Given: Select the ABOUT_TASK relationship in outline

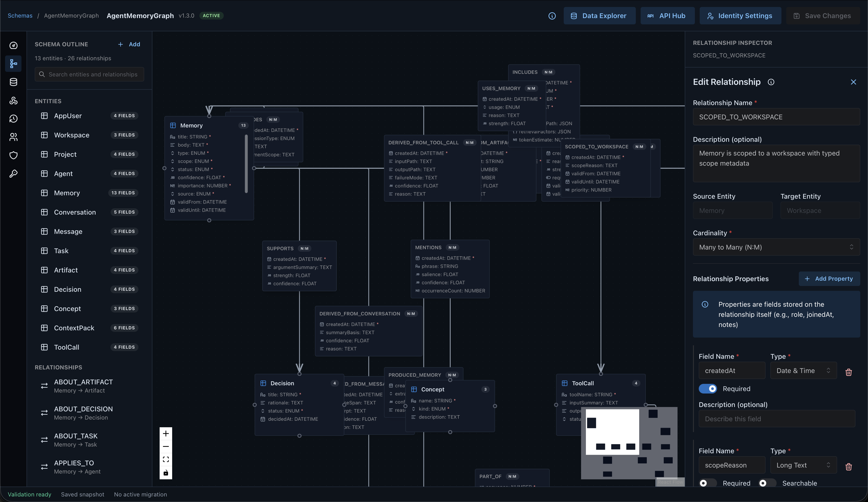Looking at the screenshot, I should coord(89,440).
